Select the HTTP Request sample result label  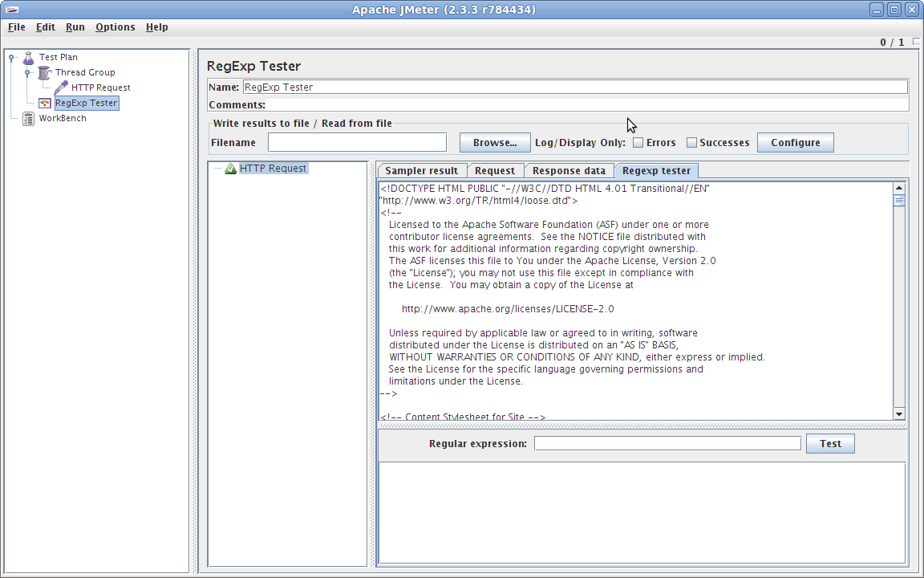273,169
